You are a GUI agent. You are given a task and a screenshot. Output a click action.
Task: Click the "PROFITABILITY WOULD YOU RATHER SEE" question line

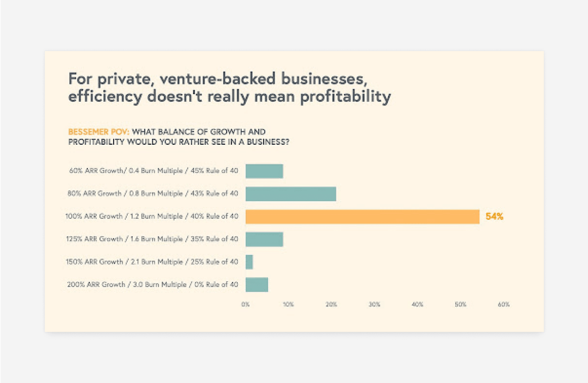[x=178, y=142]
